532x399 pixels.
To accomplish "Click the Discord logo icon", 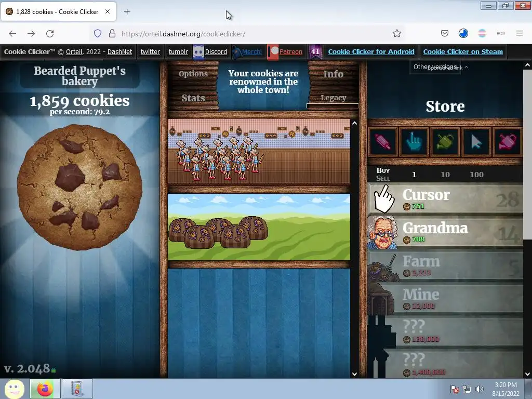I will click(198, 52).
